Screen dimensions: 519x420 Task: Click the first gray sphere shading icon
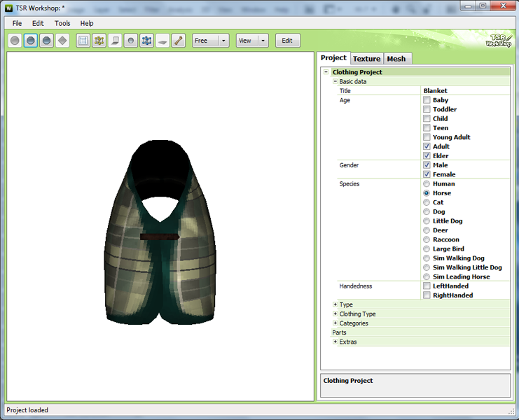click(x=15, y=41)
